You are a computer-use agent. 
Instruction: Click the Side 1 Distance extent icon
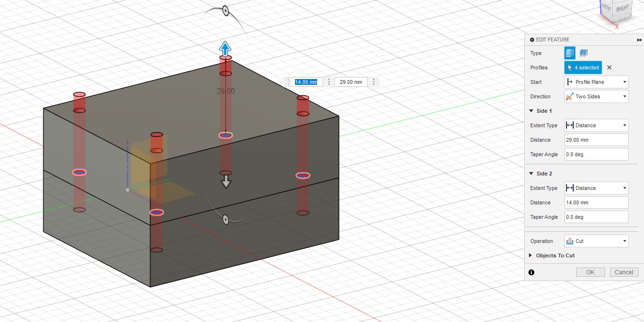point(570,125)
